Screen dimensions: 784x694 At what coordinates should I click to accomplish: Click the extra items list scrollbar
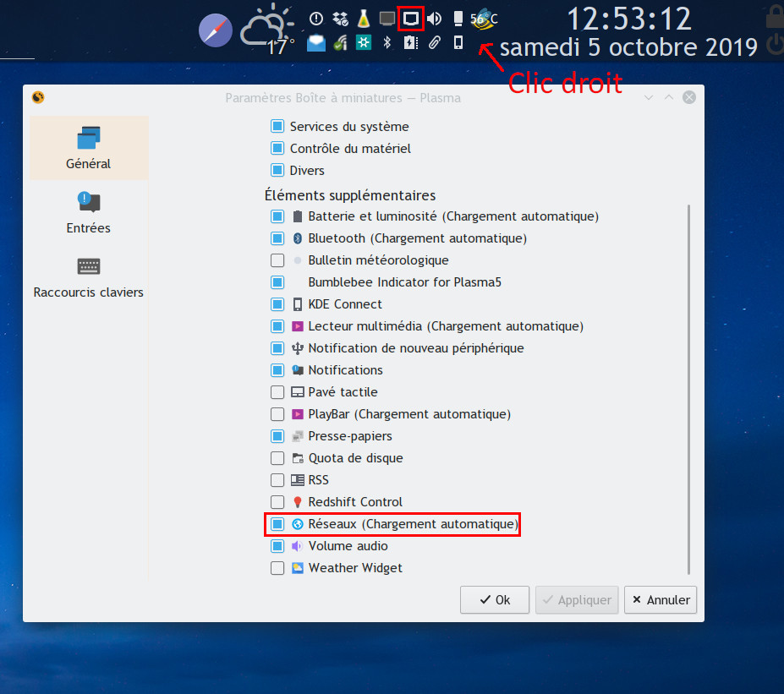point(689,389)
